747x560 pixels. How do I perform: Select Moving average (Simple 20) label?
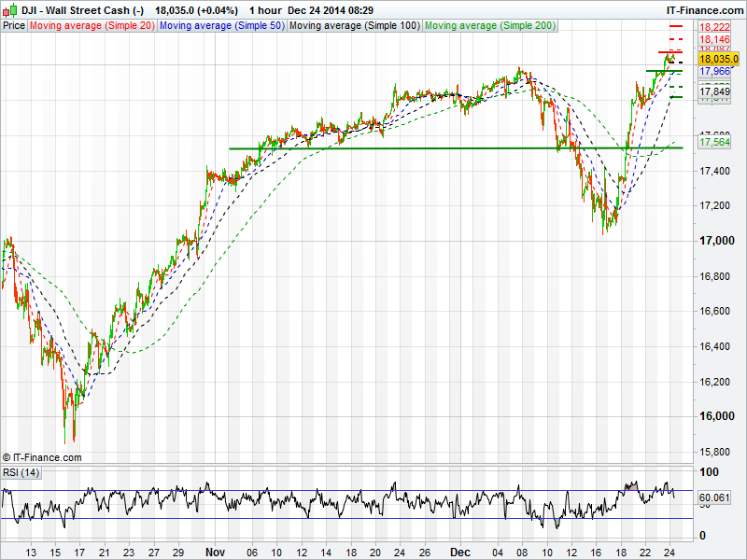92,26
